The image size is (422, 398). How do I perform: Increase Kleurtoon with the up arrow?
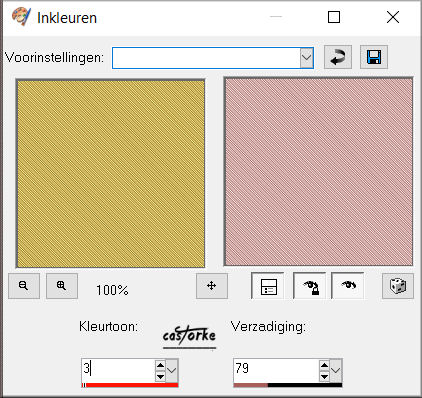coord(160,365)
